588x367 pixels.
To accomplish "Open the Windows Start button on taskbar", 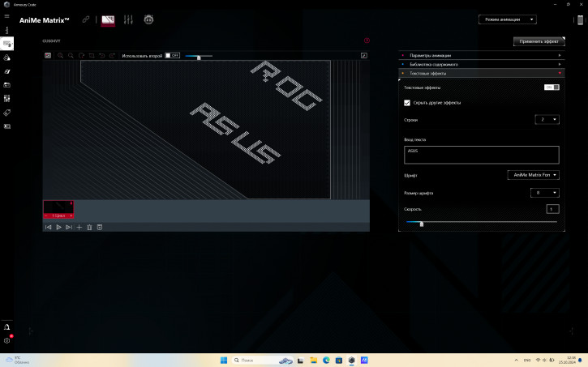I will point(224,361).
